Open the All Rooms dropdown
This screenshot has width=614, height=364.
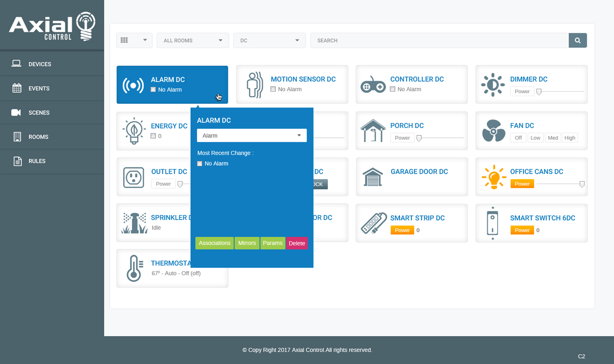pos(193,40)
